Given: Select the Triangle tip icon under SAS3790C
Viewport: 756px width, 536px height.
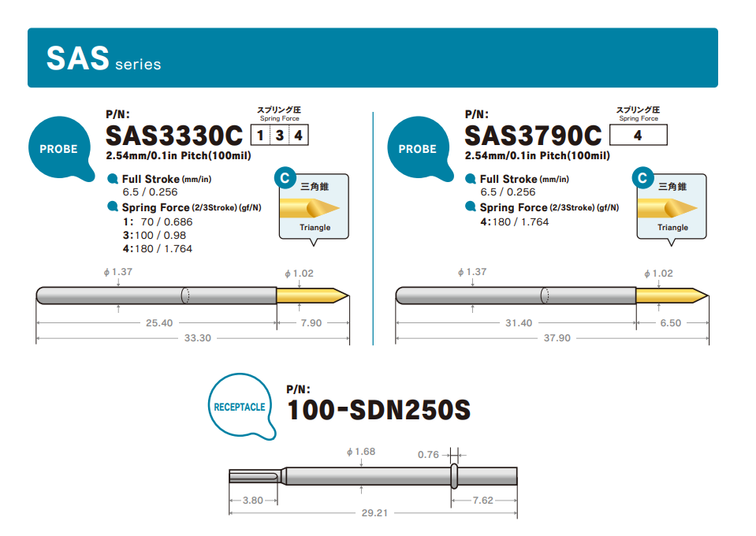Looking at the screenshot, I should (x=672, y=208).
